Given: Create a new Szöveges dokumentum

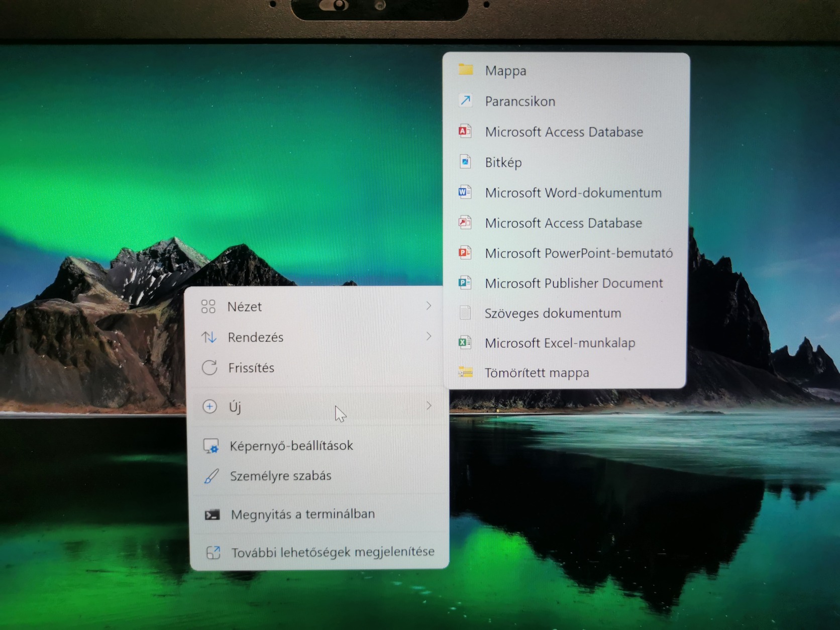Looking at the screenshot, I should [x=566, y=313].
